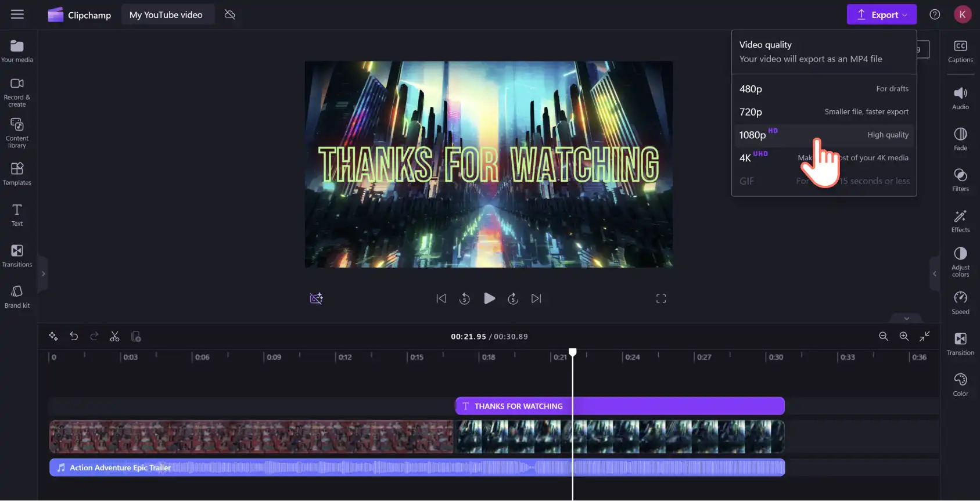Open the Audio properties panel
Viewport: 980px width, 501px height.
coord(960,98)
